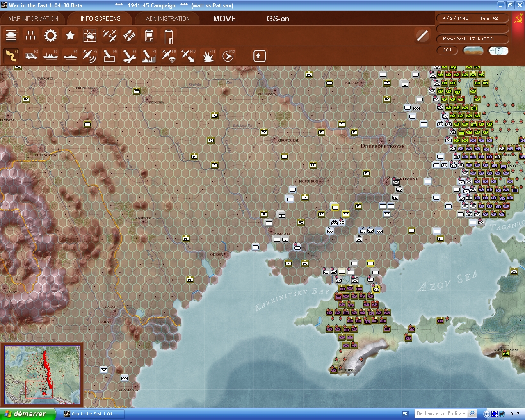
Task: Open the MAP INFORMATION tab
Action: click(33, 18)
